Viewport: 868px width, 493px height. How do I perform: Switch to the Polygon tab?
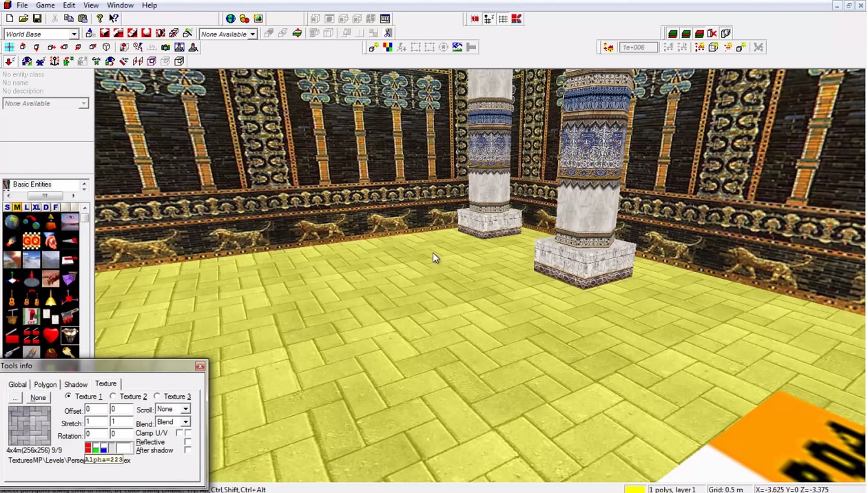[x=45, y=385]
